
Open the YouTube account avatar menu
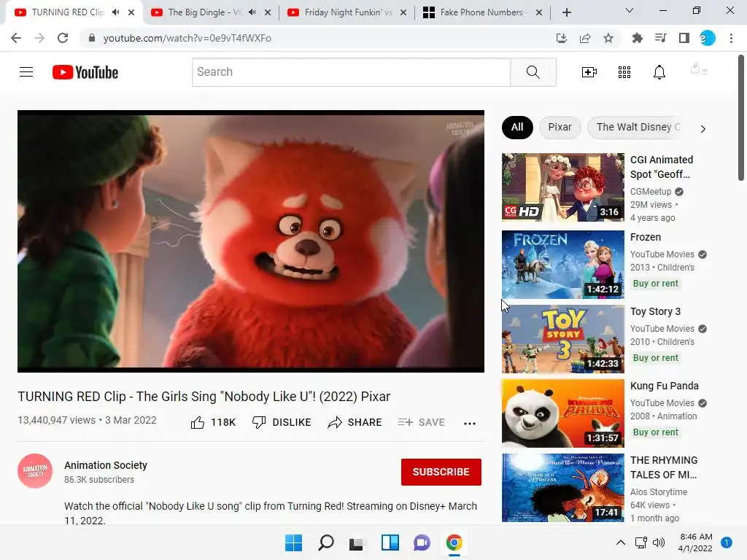pos(698,69)
